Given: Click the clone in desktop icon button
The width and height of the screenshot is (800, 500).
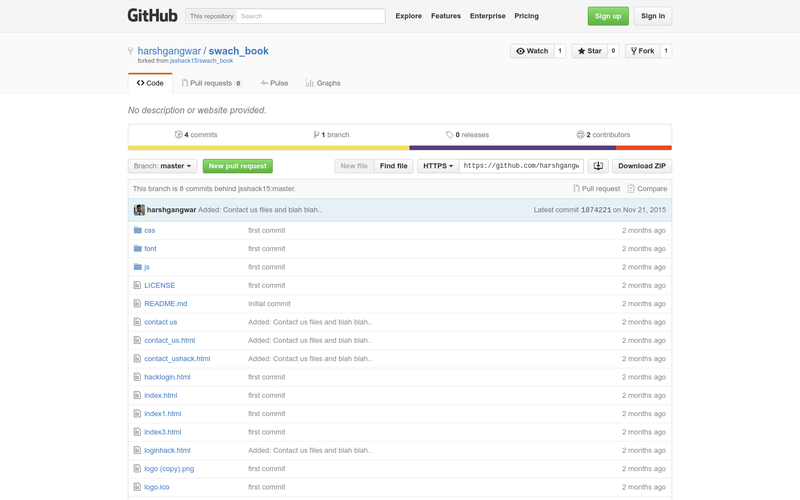Looking at the screenshot, I should [x=598, y=166].
